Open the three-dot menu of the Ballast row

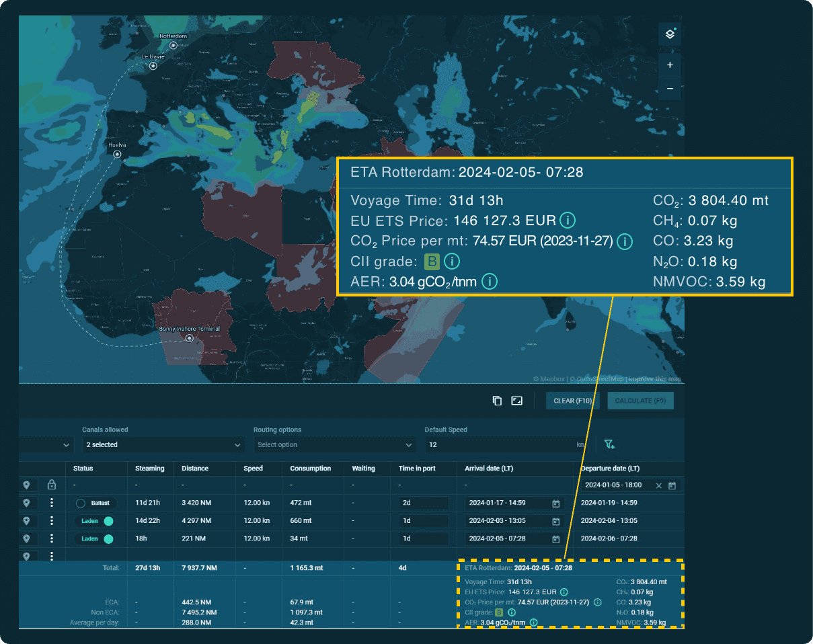pos(52,503)
